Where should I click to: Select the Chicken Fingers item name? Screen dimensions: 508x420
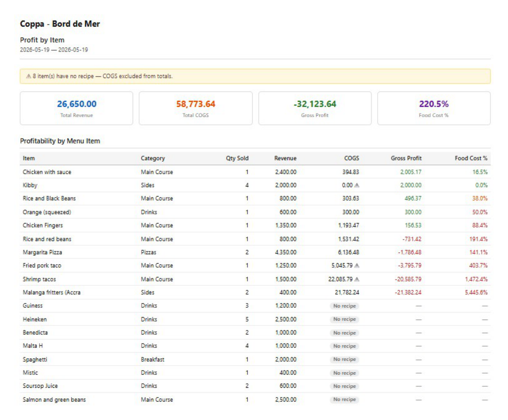click(x=43, y=225)
